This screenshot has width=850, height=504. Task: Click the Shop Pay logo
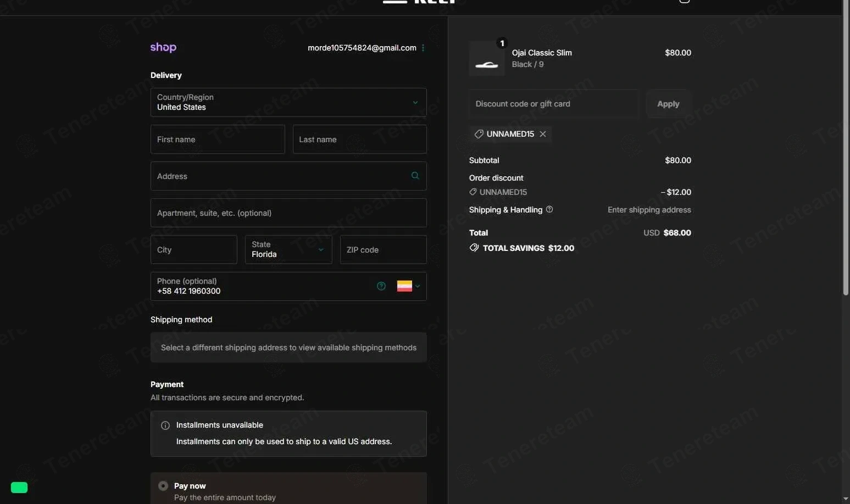[163, 48]
